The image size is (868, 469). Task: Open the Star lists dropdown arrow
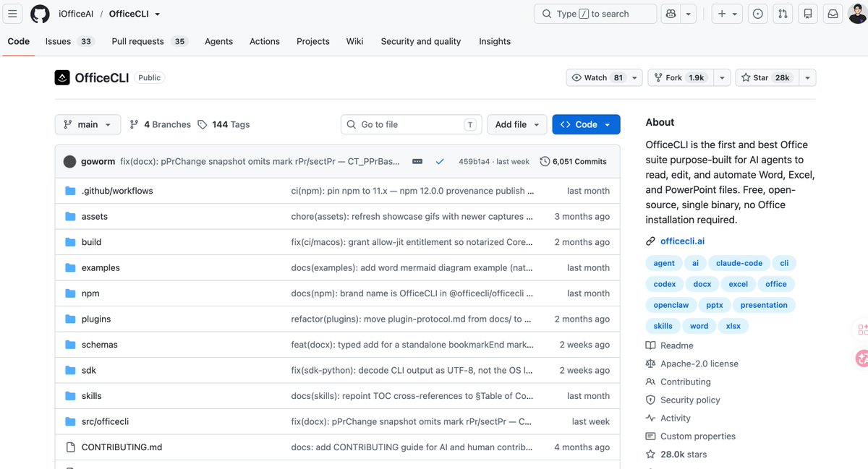click(807, 77)
